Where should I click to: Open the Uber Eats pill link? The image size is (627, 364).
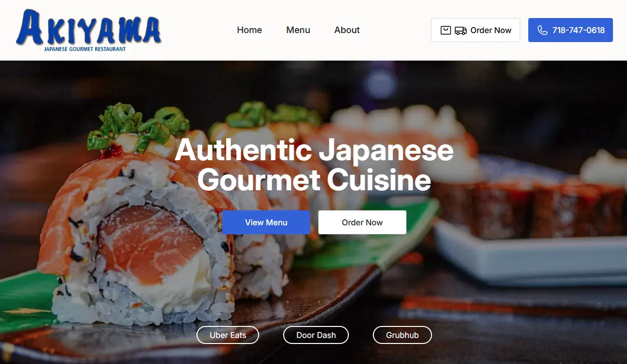[228, 335]
